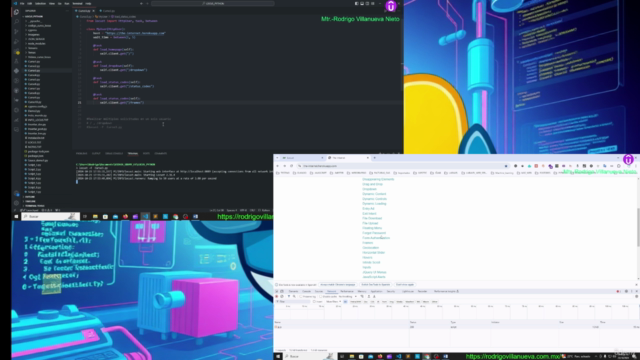Screen dimensions: 640x360
Task: Open the File menu in VS Code
Action: (x=22, y=3)
